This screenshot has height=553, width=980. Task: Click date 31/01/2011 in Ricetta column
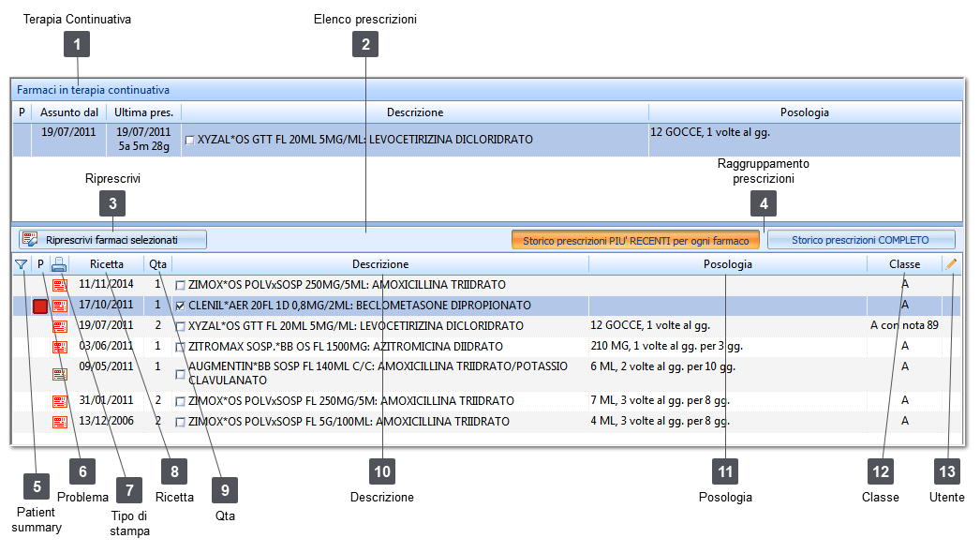click(106, 400)
